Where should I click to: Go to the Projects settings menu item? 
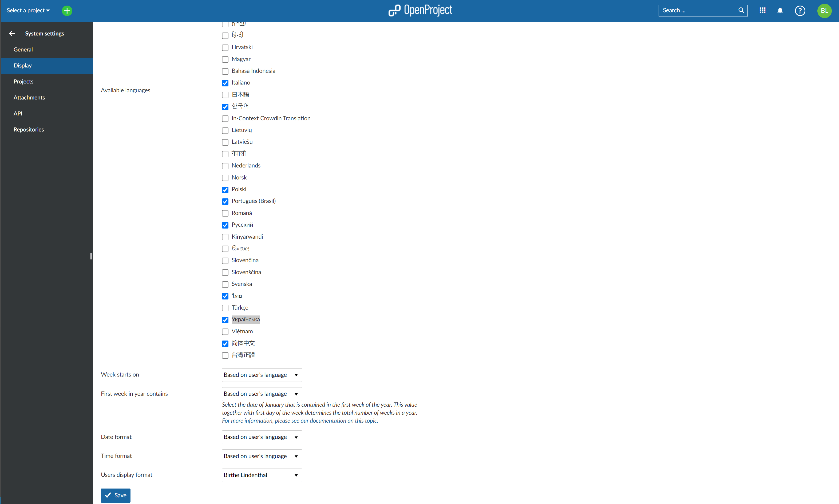23,82
